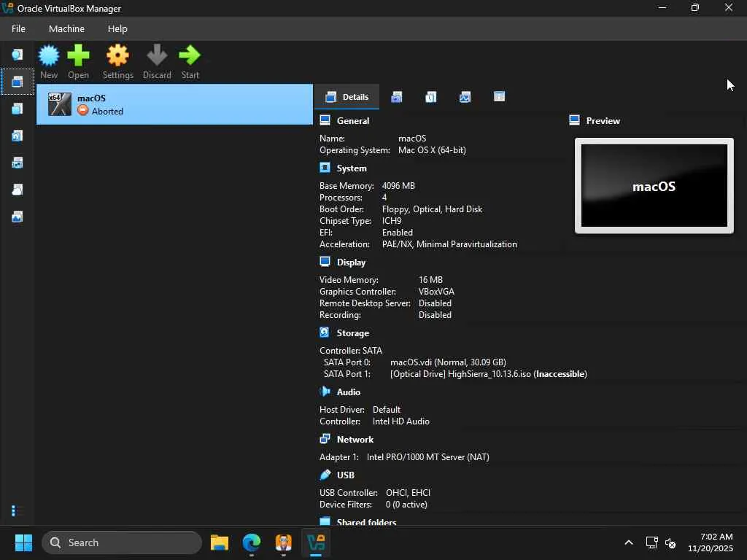This screenshot has height=560, width=747.
Task: Open Microsoft Edge from the taskbar
Action: point(252,542)
